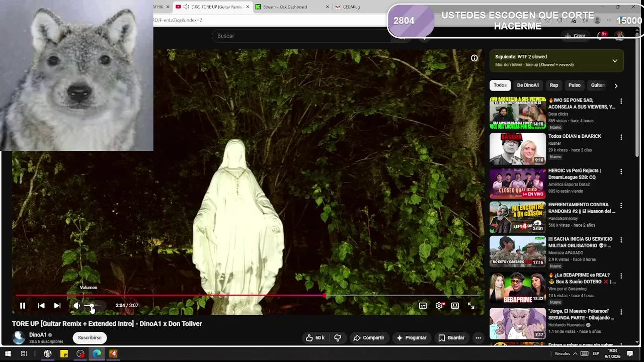Open Windows Task View
Screen dimensions: 644x362
(x=24, y=353)
